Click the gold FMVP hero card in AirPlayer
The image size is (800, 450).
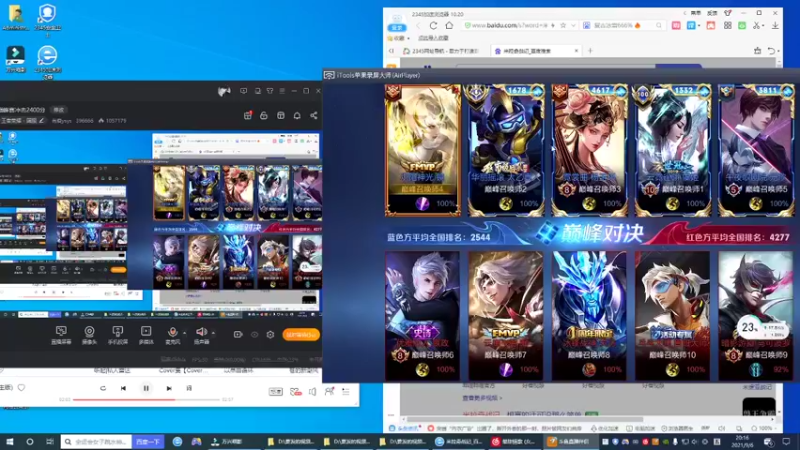click(x=422, y=151)
